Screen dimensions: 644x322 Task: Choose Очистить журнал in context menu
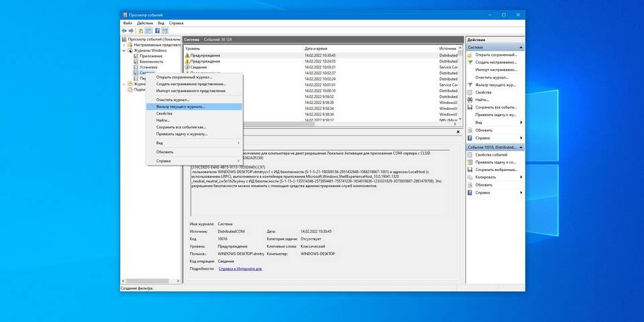coord(195,100)
